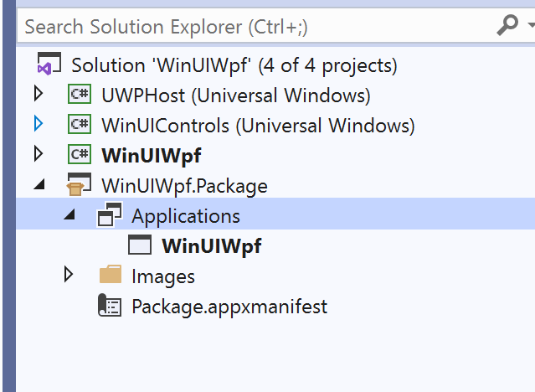Select Solution 'WinUIWpf' root node

(234, 65)
